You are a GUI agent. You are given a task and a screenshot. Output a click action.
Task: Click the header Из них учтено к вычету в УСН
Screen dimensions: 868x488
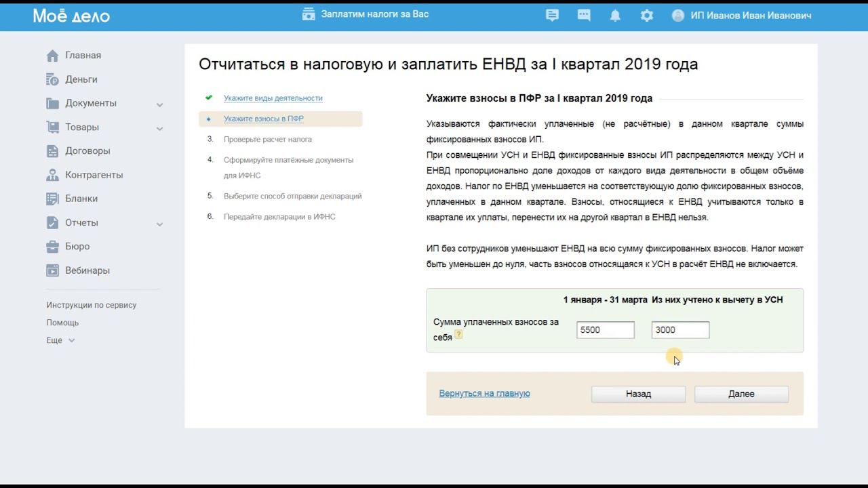[x=717, y=300]
